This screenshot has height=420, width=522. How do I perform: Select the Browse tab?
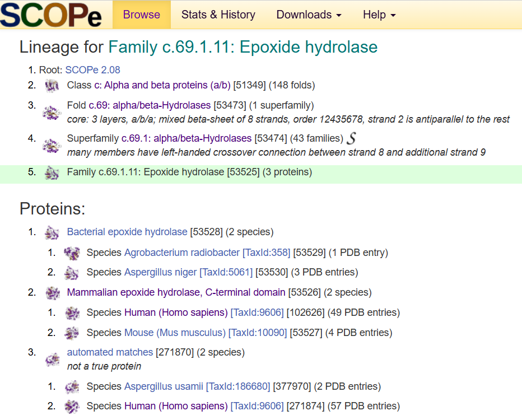tap(142, 15)
